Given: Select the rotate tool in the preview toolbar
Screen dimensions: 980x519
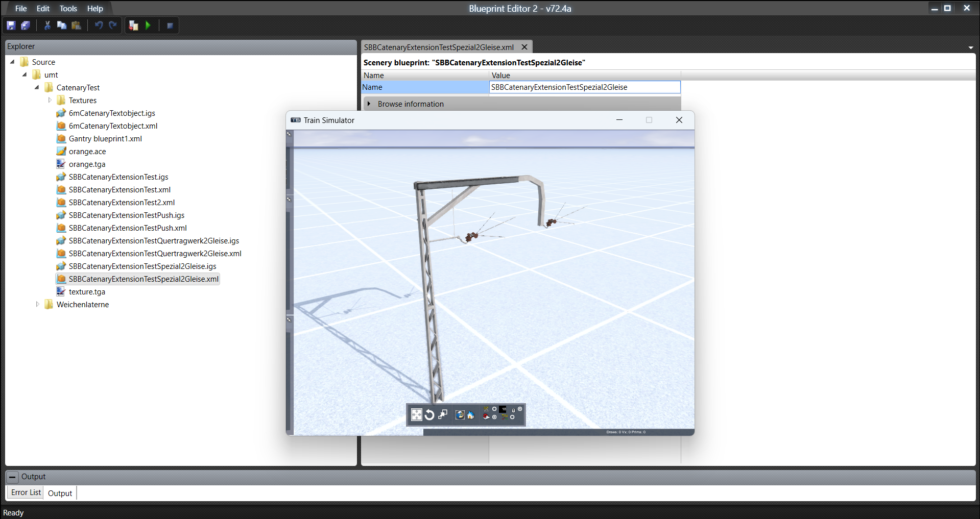Looking at the screenshot, I should click(429, 415).
